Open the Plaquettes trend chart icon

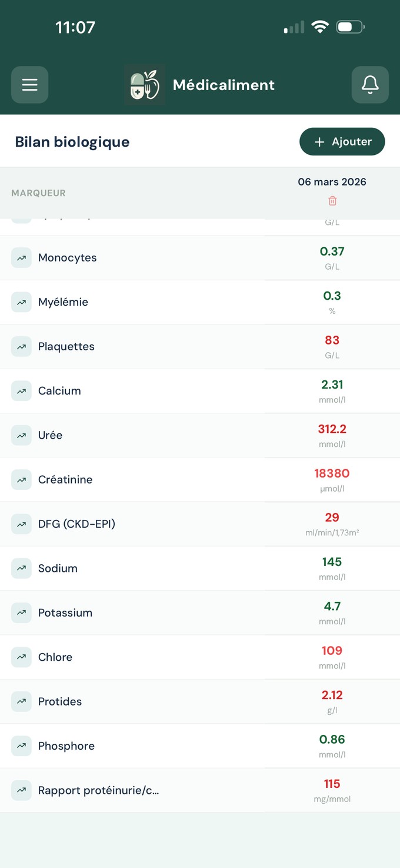point(21,347)
